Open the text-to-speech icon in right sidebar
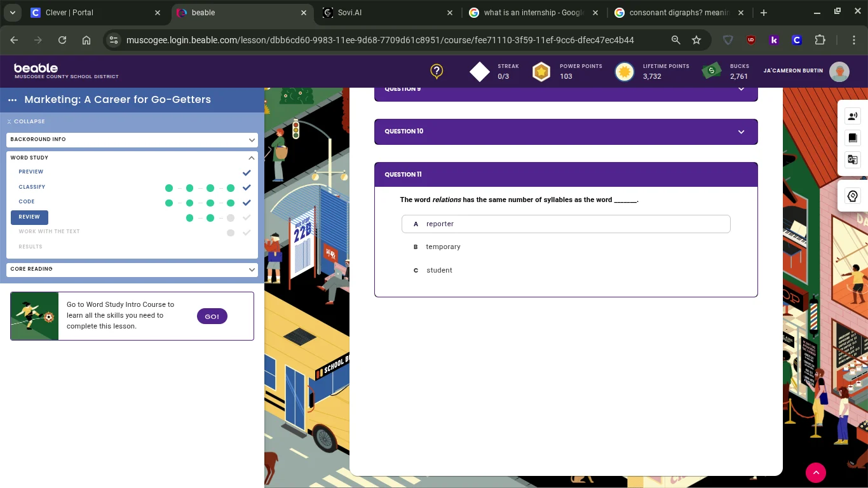Viewport: 868px width, 488px height. coord(853,116)
